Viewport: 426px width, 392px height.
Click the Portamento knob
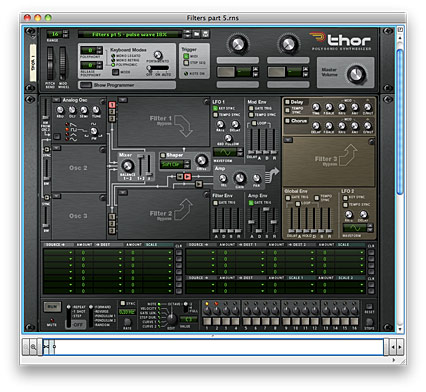[158, 55]
